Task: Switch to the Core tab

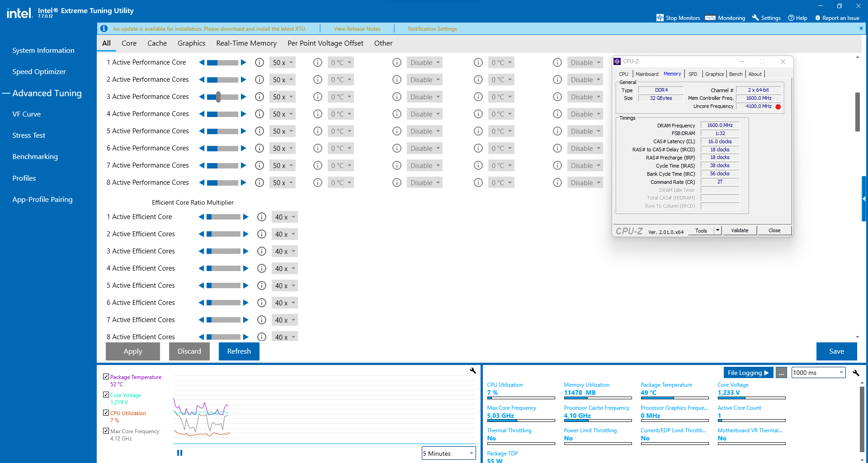Action: [x=129, y=43]
